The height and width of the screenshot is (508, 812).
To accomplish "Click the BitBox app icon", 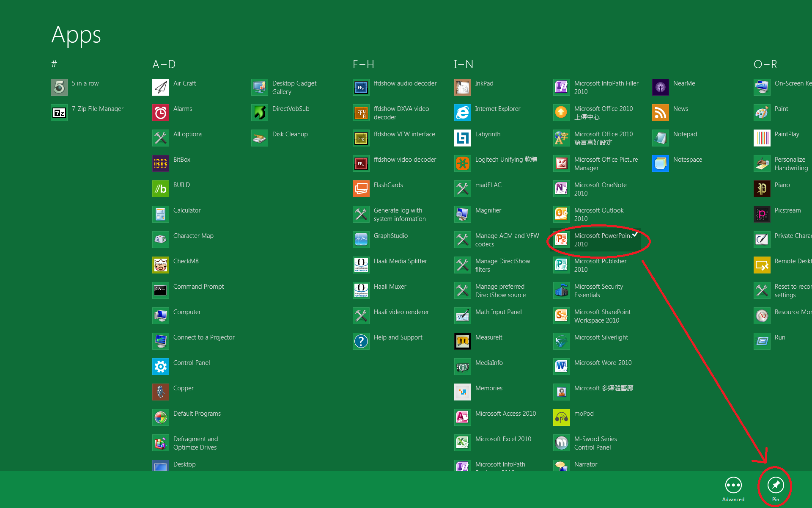I will tap(161, 163).
